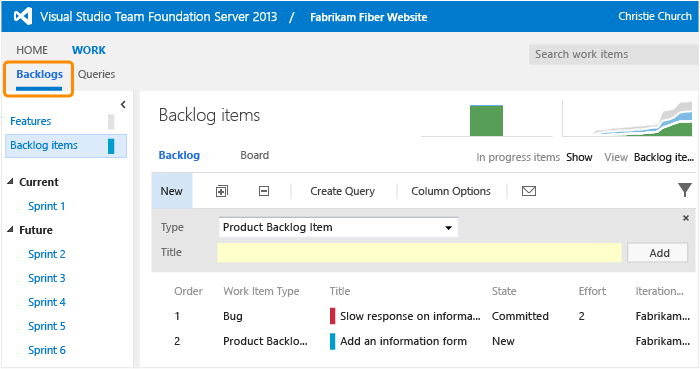Click the Work Item Type column header
Viewport: 700px width, 369px height.
[x=261, y=291]
